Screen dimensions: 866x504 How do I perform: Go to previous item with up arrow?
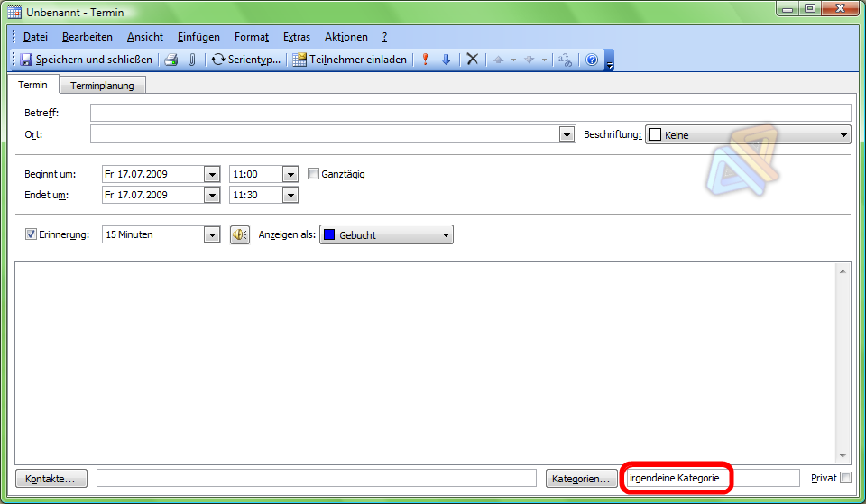click(498, 60)
